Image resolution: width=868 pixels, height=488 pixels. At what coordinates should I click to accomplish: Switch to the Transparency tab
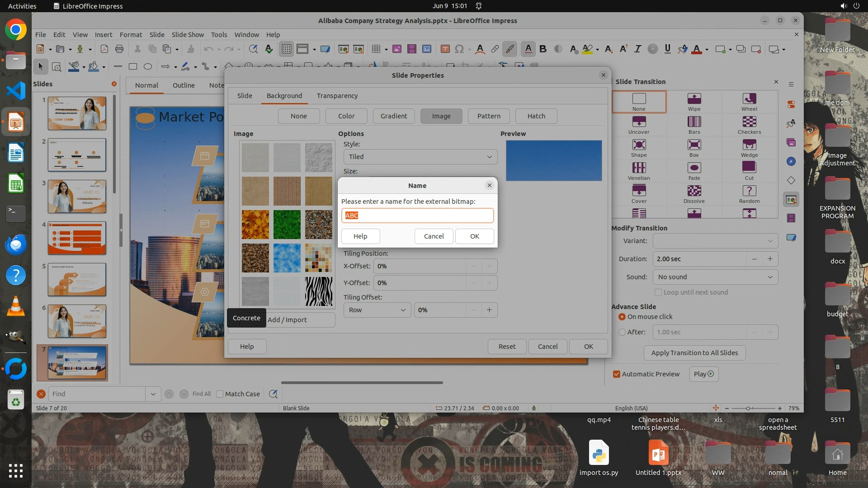click(x=337, y=96)
